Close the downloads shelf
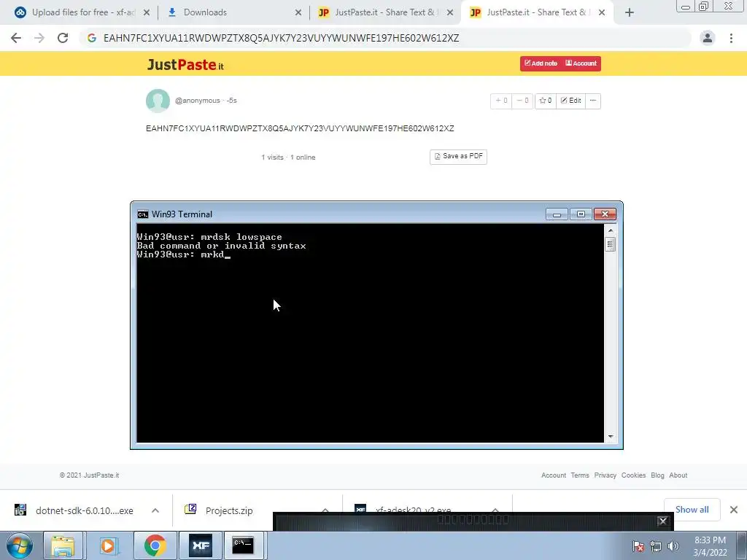This screenshot has height=560, width=747. [x=734, y=510]
